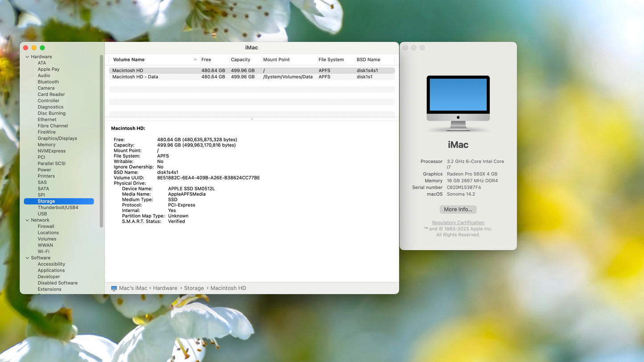The width and height of the screenshot is (644, 362).
Task: Collapse the Hardware section in the sidebar
Action: tap(27, 57)
